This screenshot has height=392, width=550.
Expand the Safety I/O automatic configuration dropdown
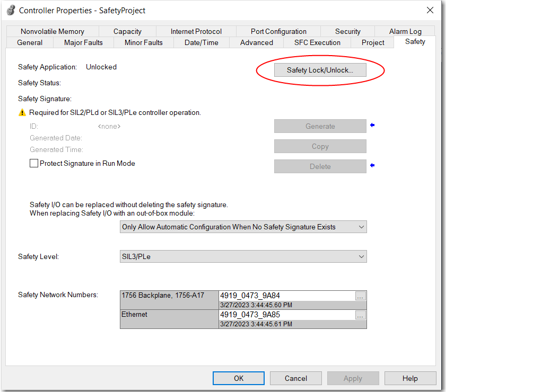pos(243,227)
